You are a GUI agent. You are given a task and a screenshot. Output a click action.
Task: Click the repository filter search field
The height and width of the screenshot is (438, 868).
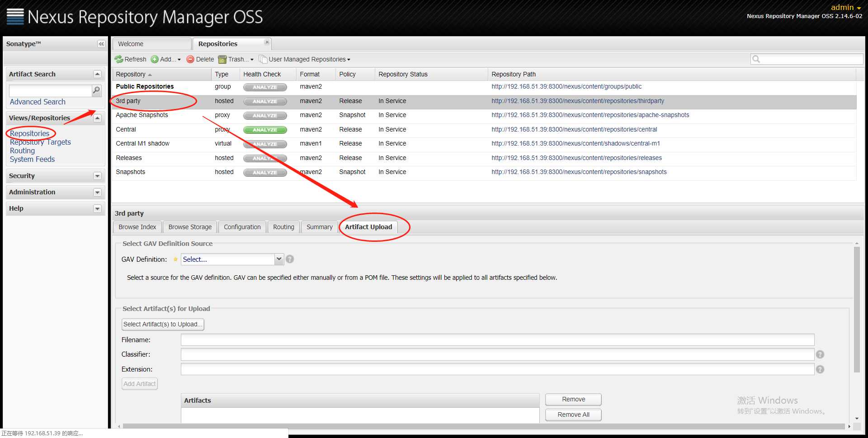807,59
